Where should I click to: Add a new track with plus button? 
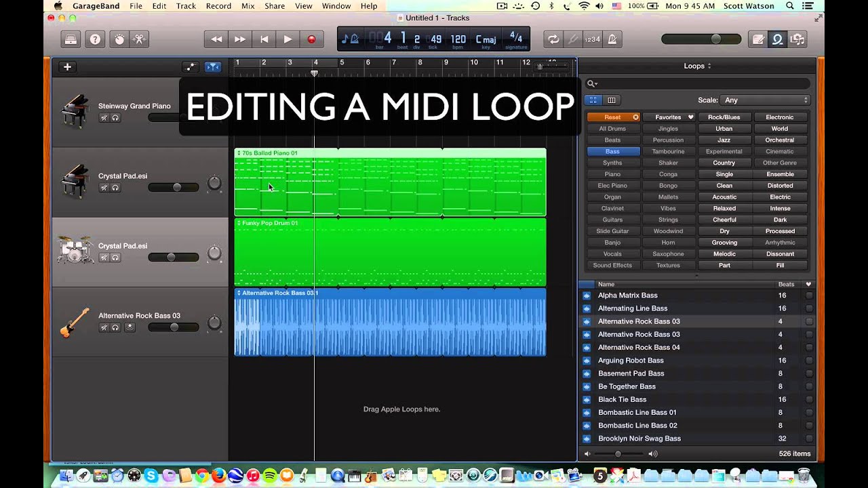click(x=67, y=66)
